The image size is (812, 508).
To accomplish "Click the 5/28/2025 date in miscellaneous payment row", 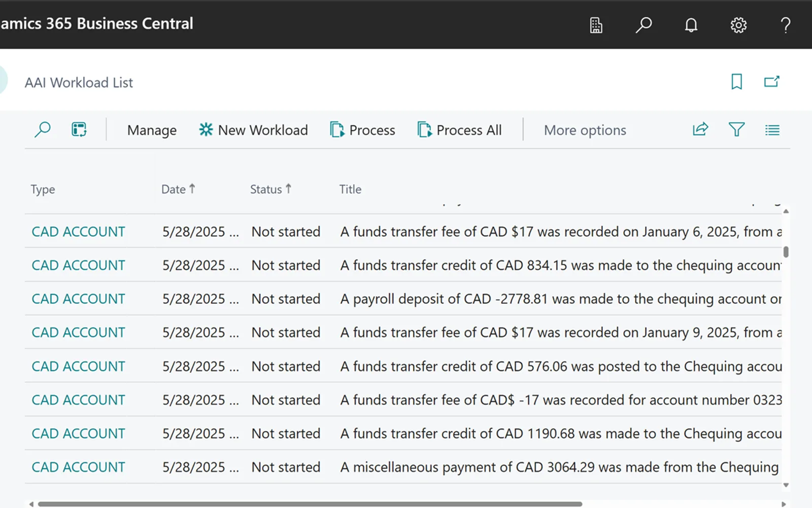I will point(200,467).
